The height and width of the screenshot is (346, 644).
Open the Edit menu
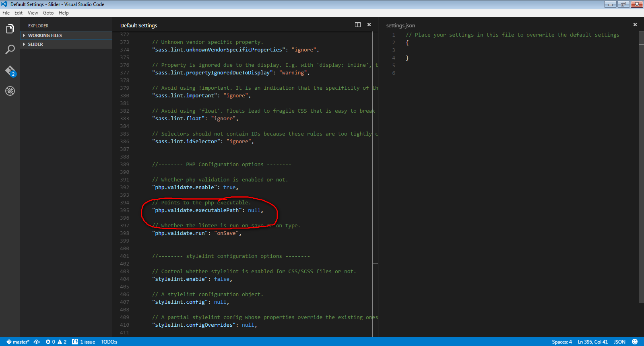tap(19, 13)
